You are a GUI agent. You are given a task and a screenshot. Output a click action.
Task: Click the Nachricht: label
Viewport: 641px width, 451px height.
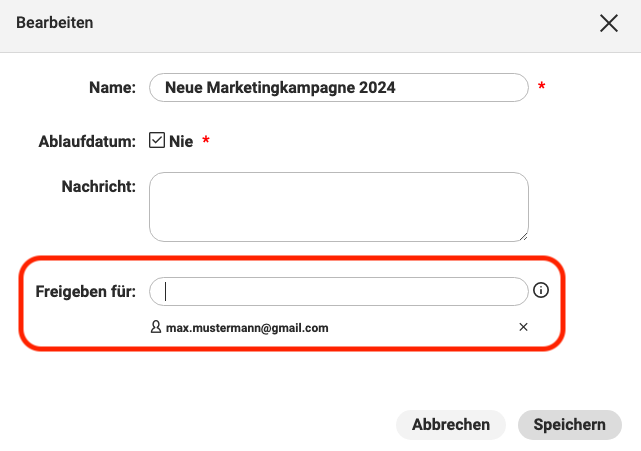99,186
